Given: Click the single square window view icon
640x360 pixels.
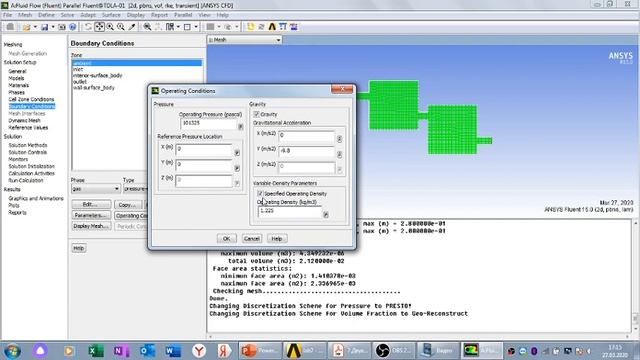Looking at the screenshot, I should pyautogui.click(x=187, y=27).
